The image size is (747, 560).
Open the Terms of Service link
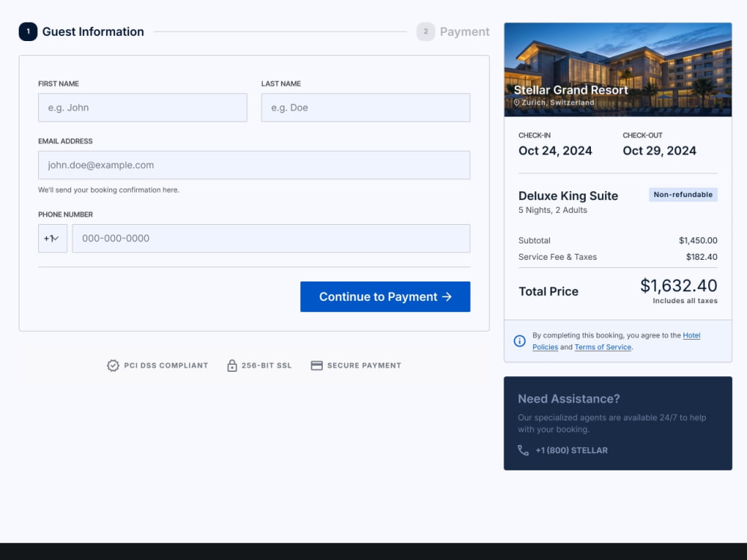coord(603,347)
